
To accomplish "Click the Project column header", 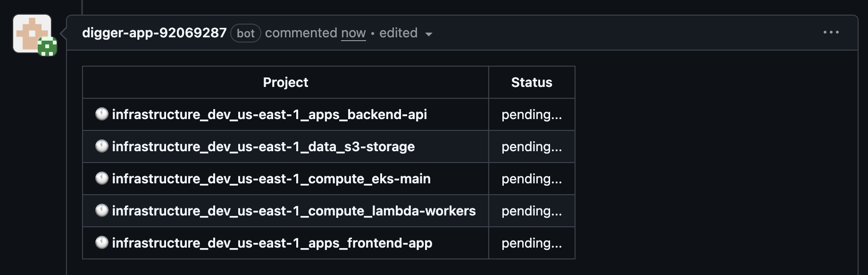I will point(285,82).
